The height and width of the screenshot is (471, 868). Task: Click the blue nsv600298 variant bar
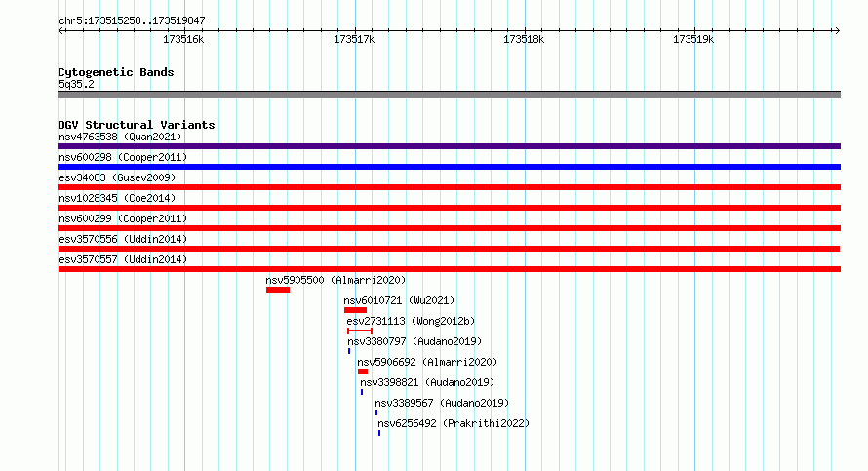449,167
